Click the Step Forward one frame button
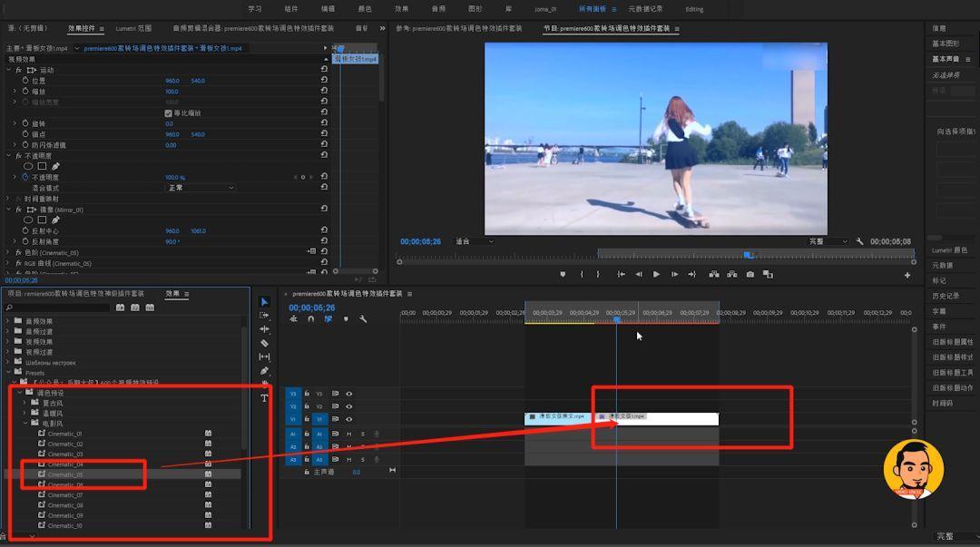 click(x=674, y=275)
